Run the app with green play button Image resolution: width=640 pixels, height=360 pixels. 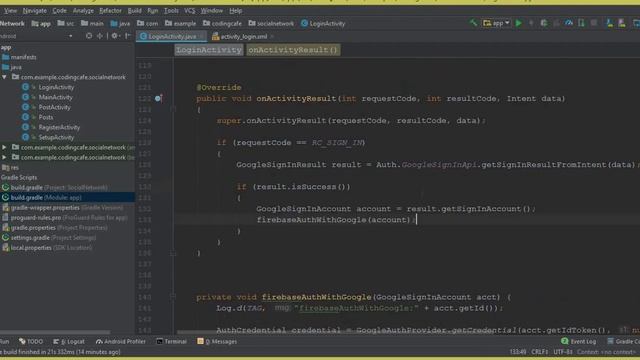(x=519, y=23)
